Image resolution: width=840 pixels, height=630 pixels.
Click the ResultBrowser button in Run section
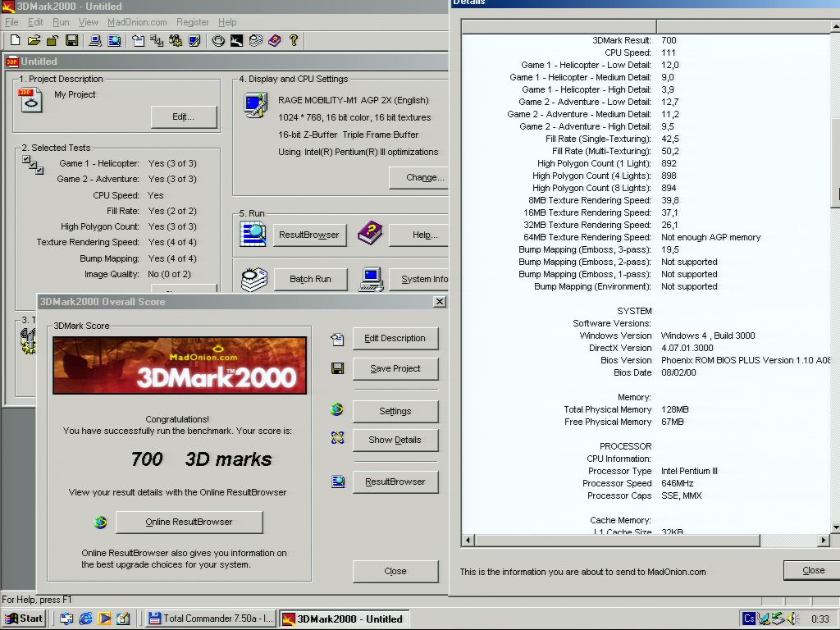pos(309,235)
